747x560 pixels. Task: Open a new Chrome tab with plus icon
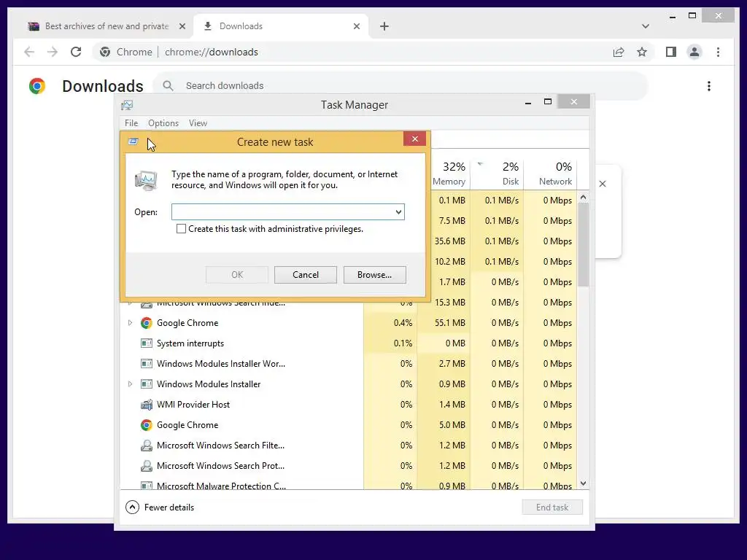[x=384, y=26]
